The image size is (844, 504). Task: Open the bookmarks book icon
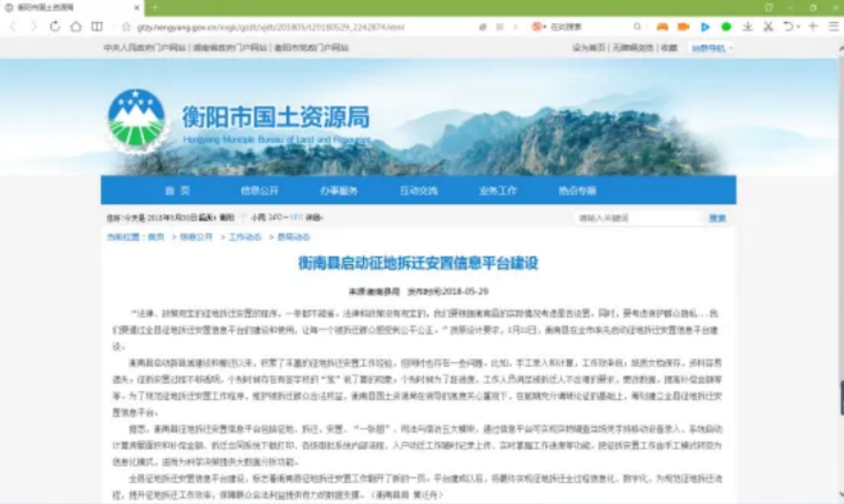[x=97, y=27]
